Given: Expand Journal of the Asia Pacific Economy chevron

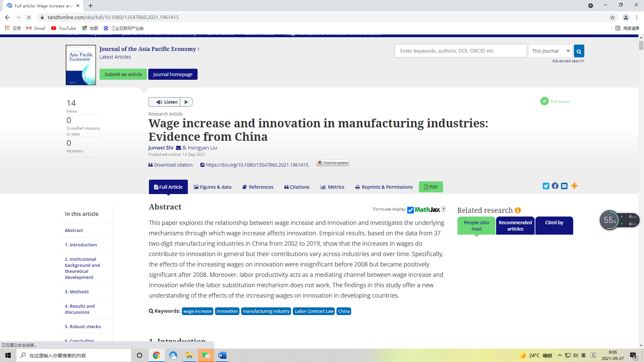Looking at the screenshot, I should coord(198,49).
